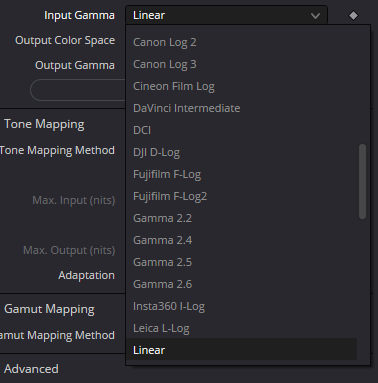The height and width of the screenshot is (383, 378).
Task: Click the Max. Input (nits) label
Action: (74, 200)
